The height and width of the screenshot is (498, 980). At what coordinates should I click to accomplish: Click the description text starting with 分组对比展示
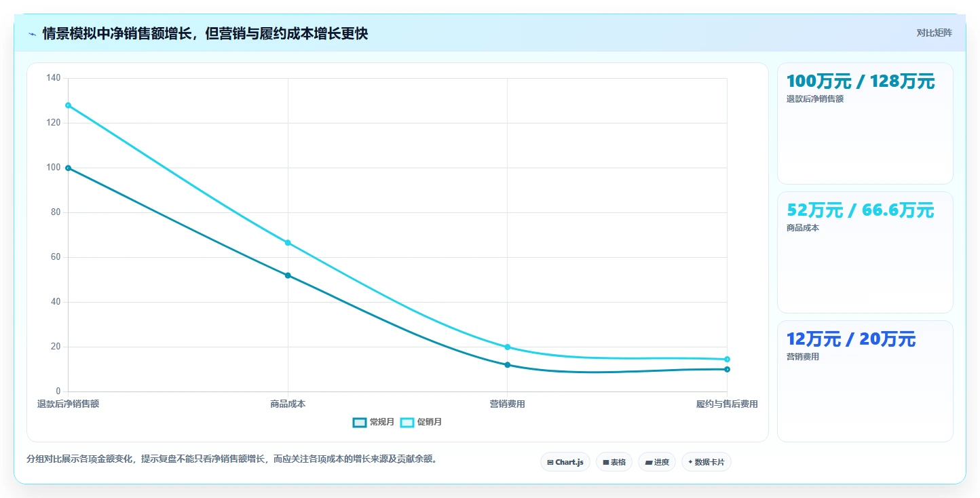pyautogui.click(x=233, y=459)
